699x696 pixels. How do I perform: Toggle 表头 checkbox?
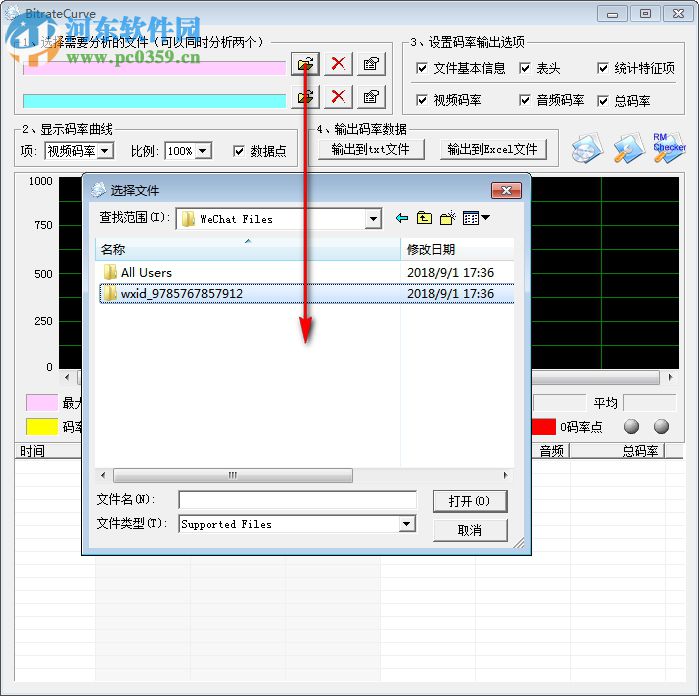coord(525,68)
